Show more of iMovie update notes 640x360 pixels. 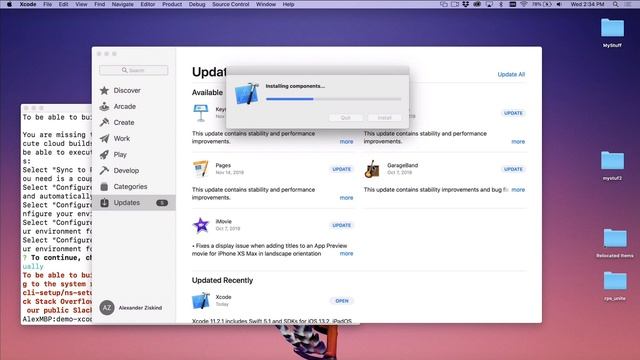point(347,253)
